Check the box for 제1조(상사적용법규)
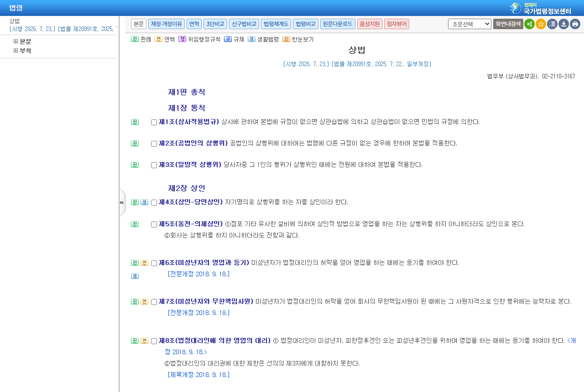Image resolution: width=584 pixels, height=392 pixels. (154, 122)
